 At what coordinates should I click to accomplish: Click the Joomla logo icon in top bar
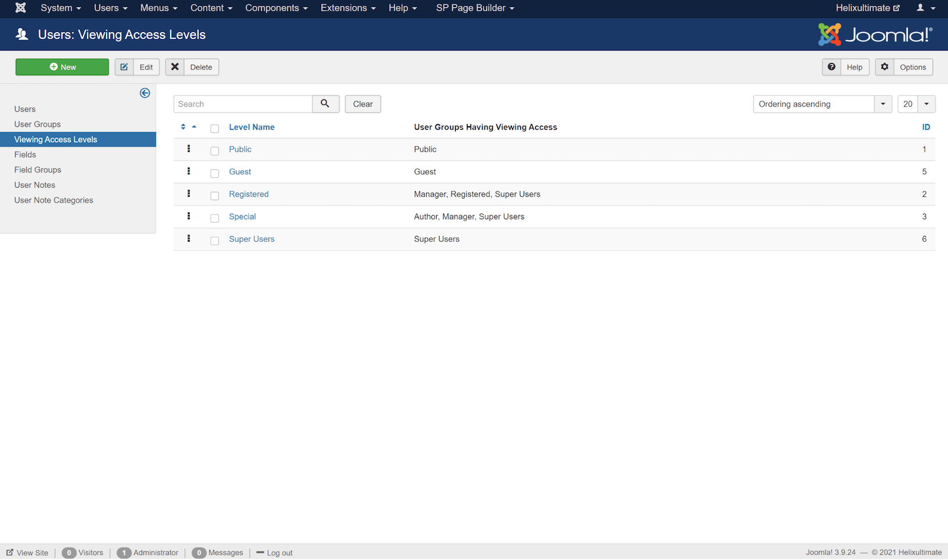click(21, 8)
